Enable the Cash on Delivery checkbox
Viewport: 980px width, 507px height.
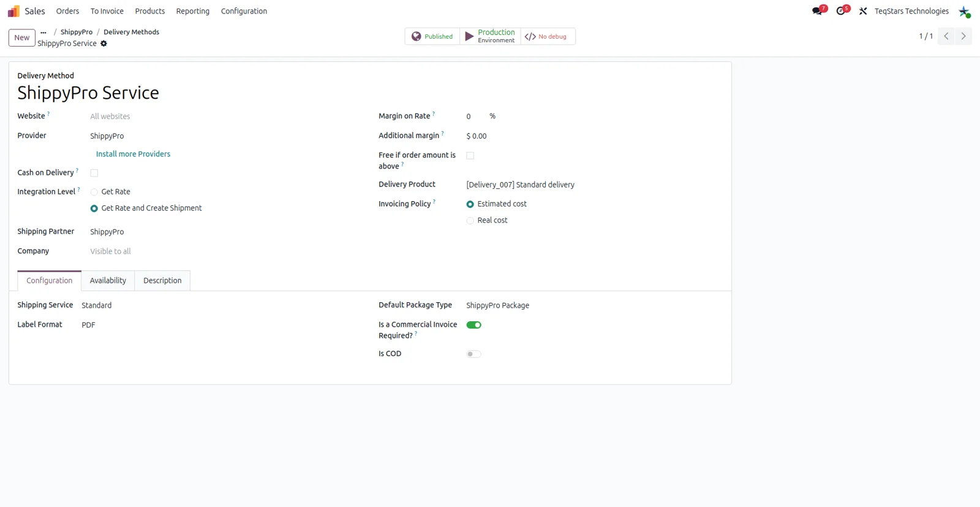pyautogui.click(x=94, y=173)
